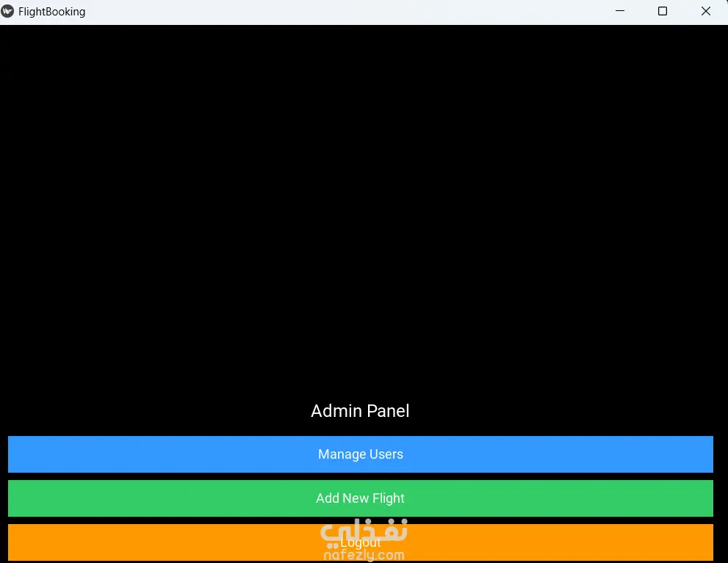This screenshot has height=563, width=728.
Task: Click the Admin Panel heading
Action: (x=360, y=411)
